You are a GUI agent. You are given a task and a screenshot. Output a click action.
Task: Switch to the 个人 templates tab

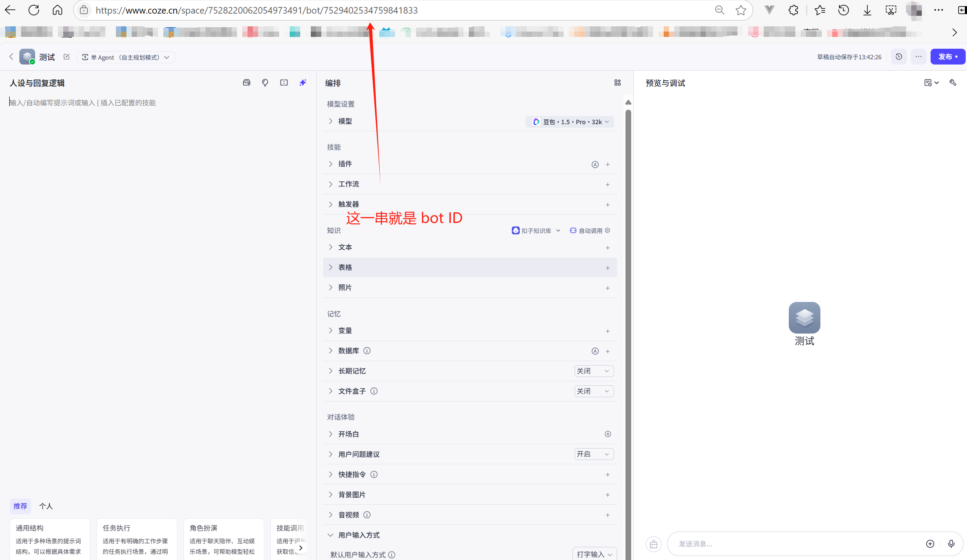point(46,506)
